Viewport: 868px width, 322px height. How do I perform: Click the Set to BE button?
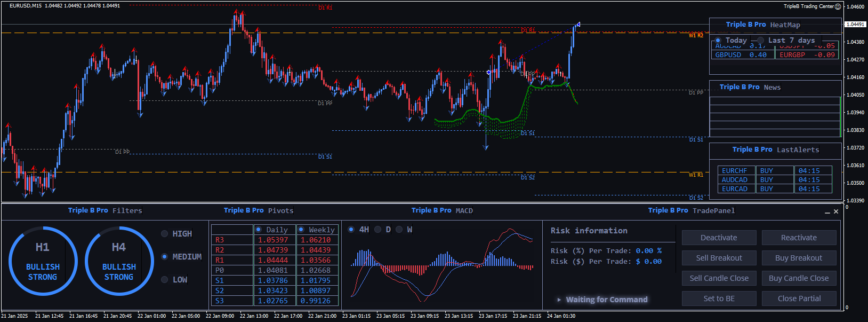coord(719,299)
